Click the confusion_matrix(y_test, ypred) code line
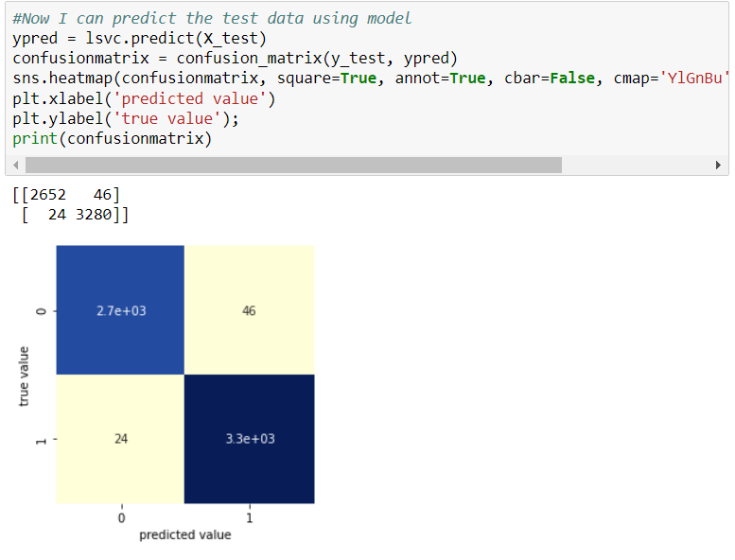 (235, 58)
